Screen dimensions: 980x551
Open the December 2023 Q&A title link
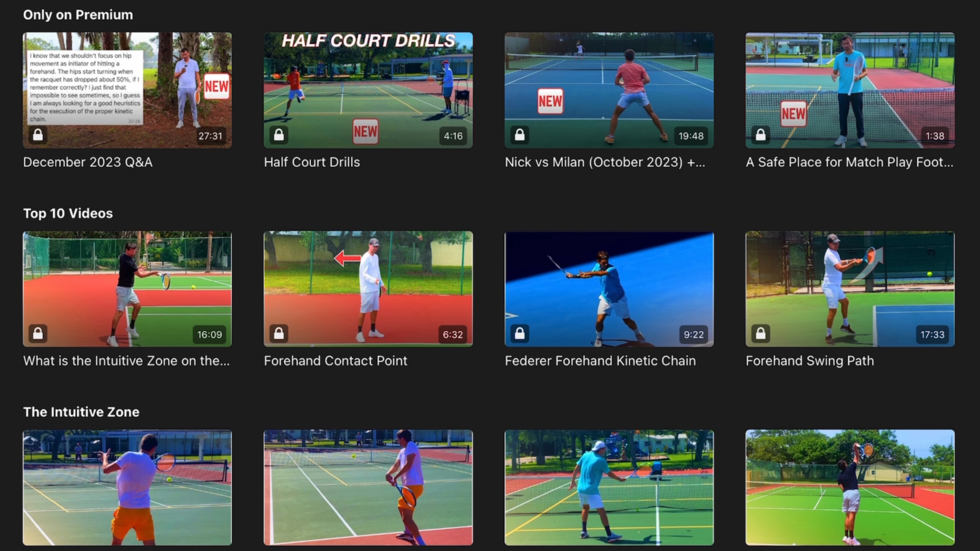(87, 162)
